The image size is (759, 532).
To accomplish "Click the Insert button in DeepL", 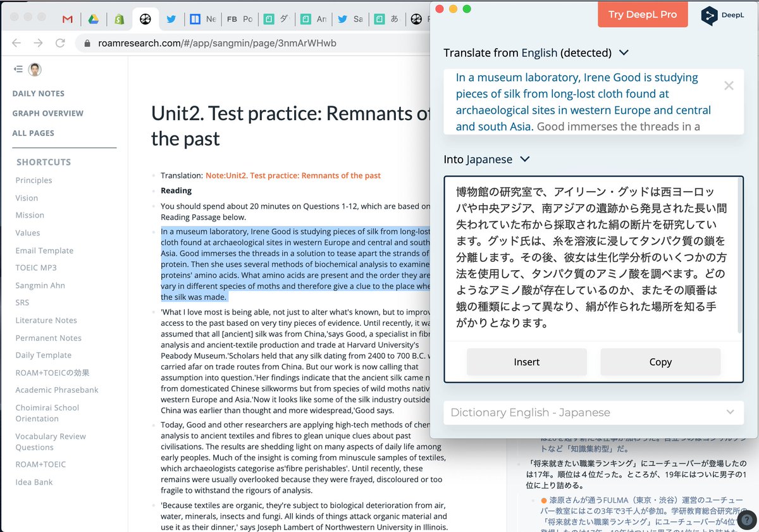I will pos(527,362).
